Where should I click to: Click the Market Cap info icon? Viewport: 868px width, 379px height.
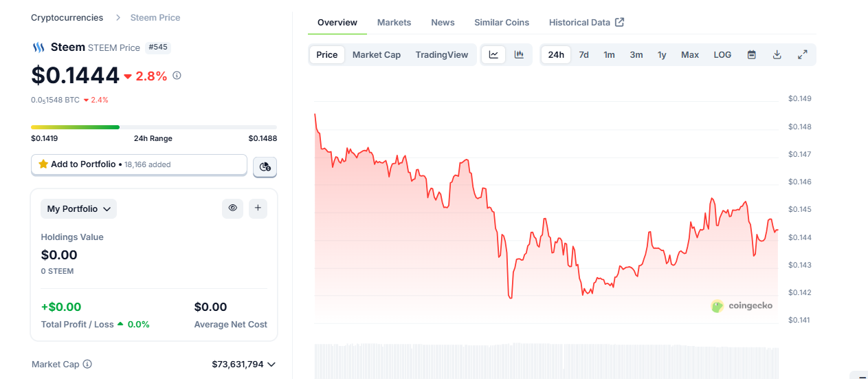point(87,365)
